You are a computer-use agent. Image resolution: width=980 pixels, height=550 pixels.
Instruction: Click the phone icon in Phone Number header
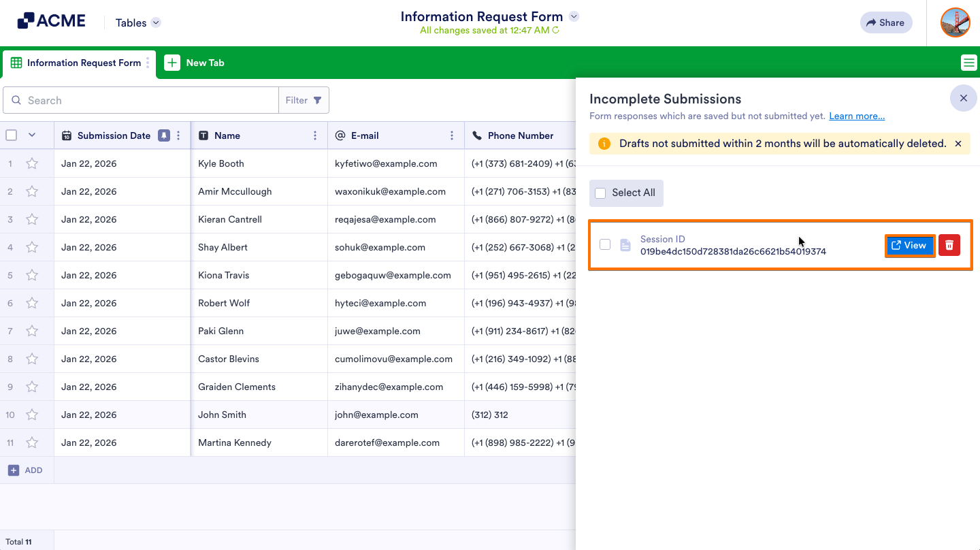pos(478,135)
